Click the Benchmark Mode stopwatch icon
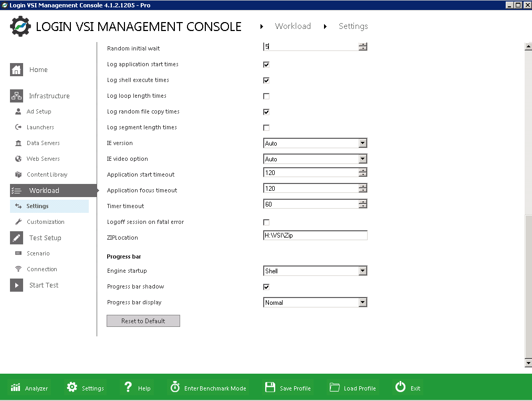 (175, 387)
